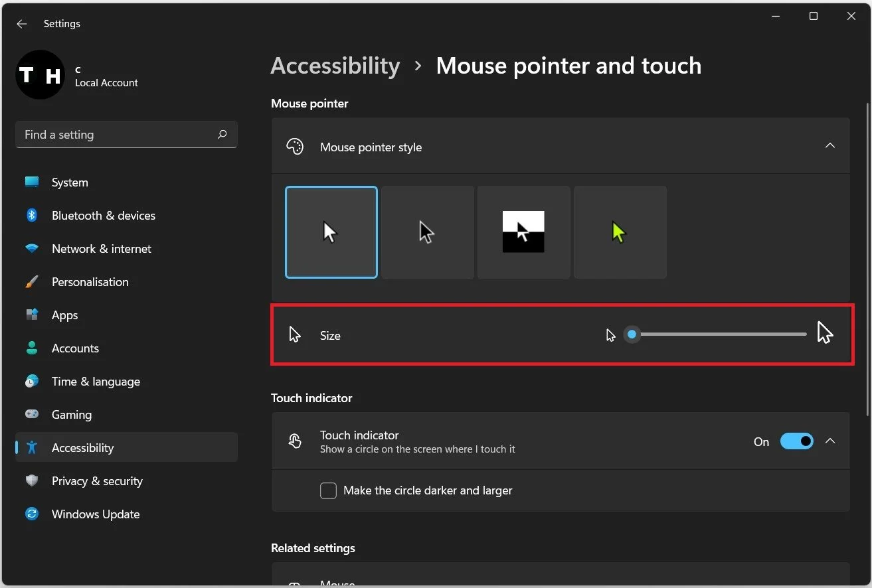This screenshot has width=872, height=588.
Task: Open Gaming settings from sidebar
Action: (x=71, y=414)
